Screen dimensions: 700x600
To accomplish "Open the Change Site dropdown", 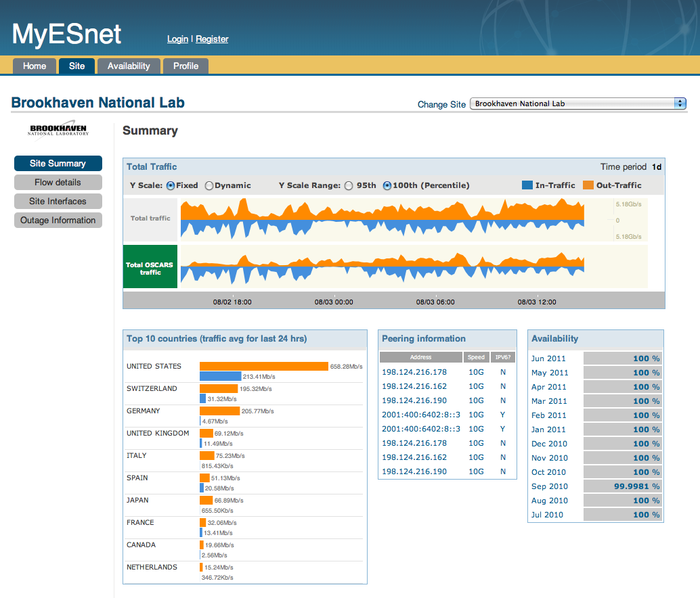I will pos(578,103).
